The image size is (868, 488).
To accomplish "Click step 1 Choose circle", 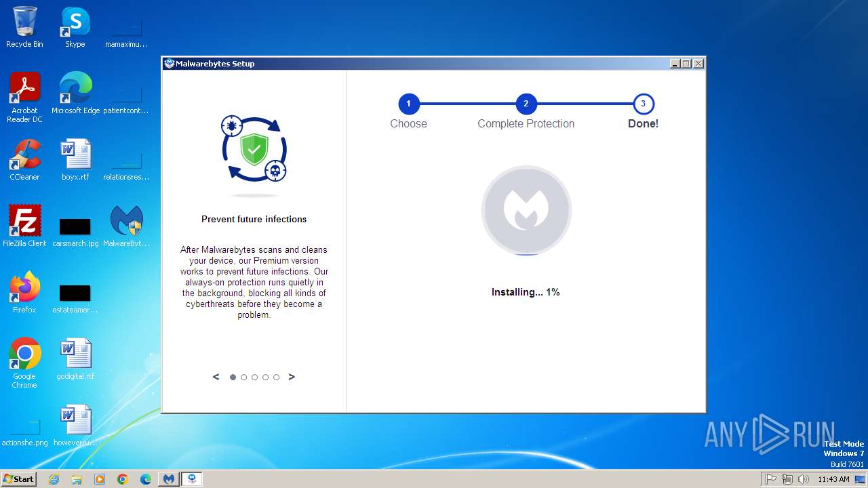I will click(x=409, y=104).
